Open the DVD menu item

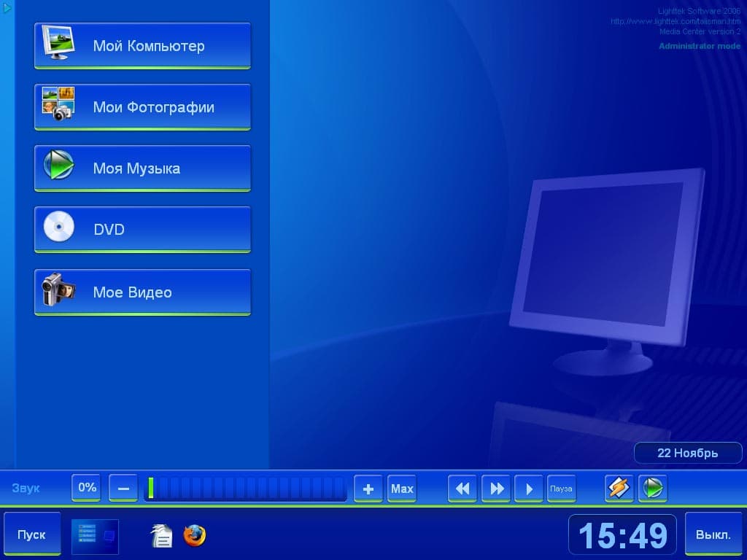pyautogui.click(x=142, y=230)
